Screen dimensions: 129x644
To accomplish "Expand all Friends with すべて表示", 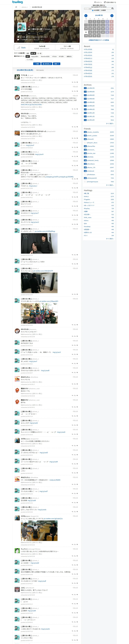I will [x=110, y=185].
